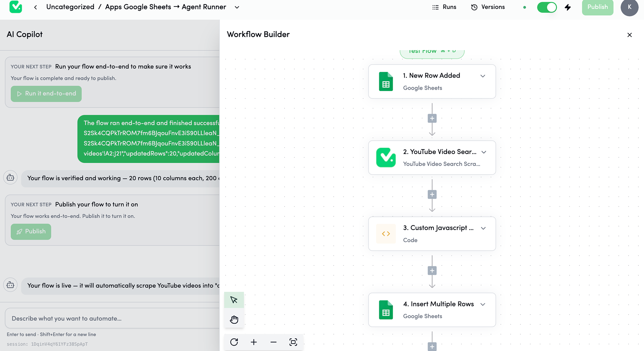
Task: Open the flow title dropdown chevron
Action: (237, 7)
